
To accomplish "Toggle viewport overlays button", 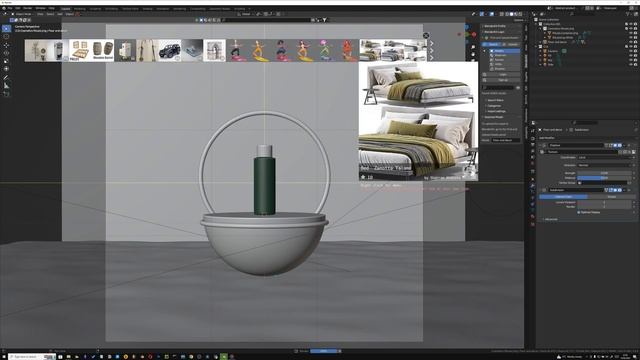I will (491, 14).
